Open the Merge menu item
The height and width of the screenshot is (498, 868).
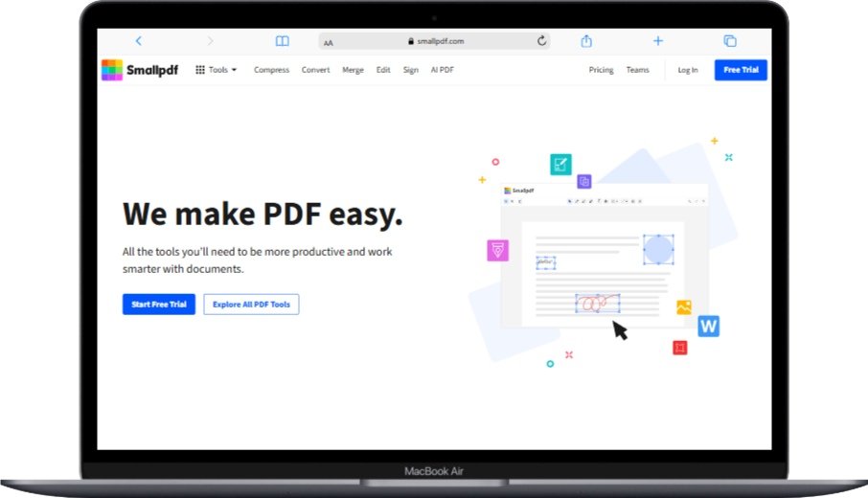[x=353, y=70]
